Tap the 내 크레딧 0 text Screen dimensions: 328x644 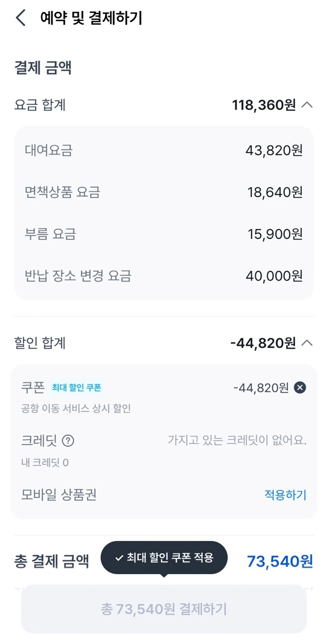click(45, 462)
